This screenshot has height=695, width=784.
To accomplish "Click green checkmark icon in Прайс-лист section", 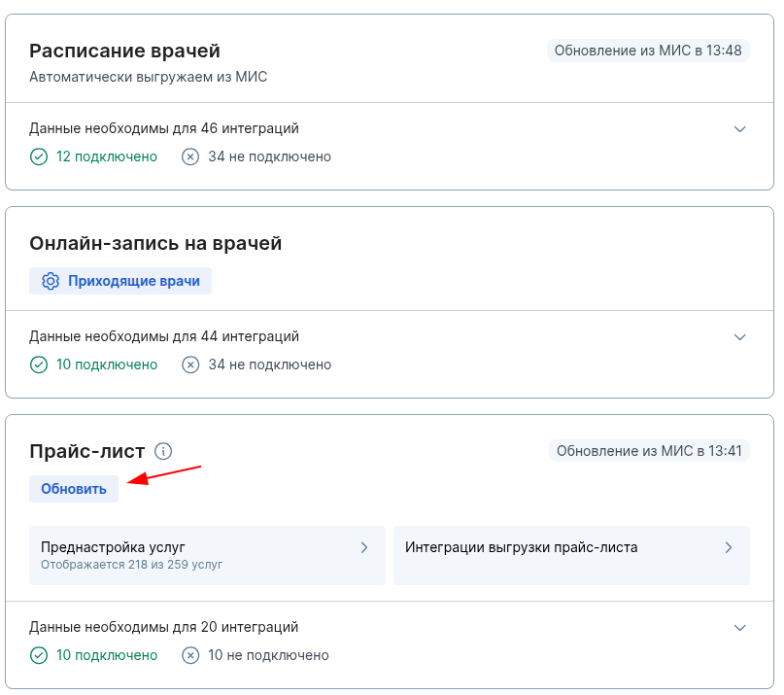I will click(39, 655).
